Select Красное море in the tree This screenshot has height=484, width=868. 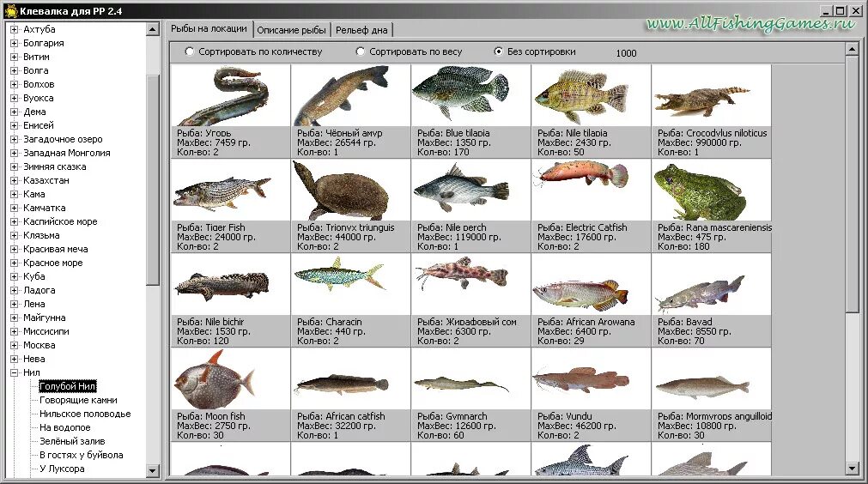tap(53, 263)
